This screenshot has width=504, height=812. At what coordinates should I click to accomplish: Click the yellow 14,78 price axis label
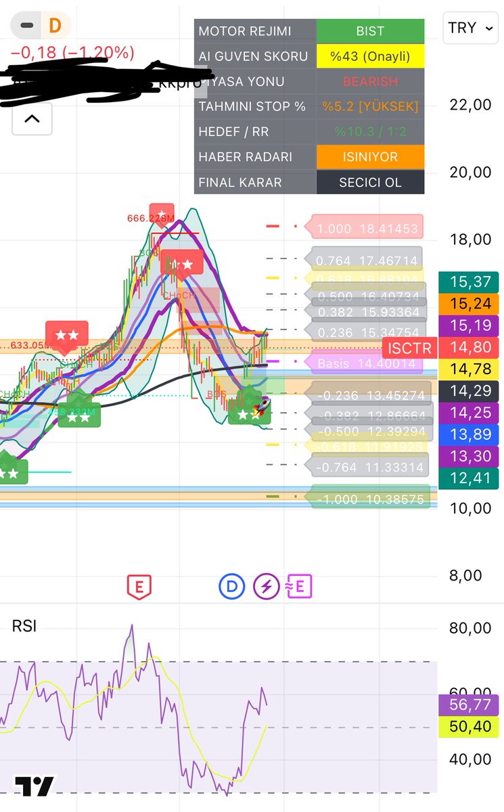[469, 369]
